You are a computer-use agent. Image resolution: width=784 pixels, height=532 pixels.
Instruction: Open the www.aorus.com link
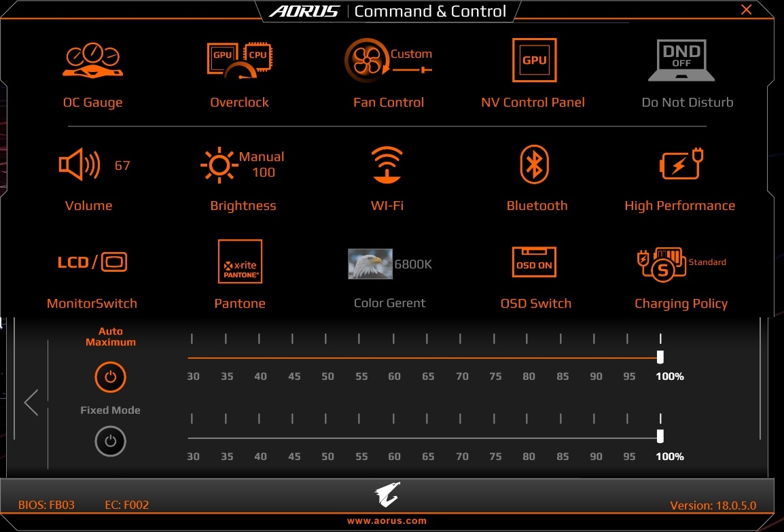point(387,521)
